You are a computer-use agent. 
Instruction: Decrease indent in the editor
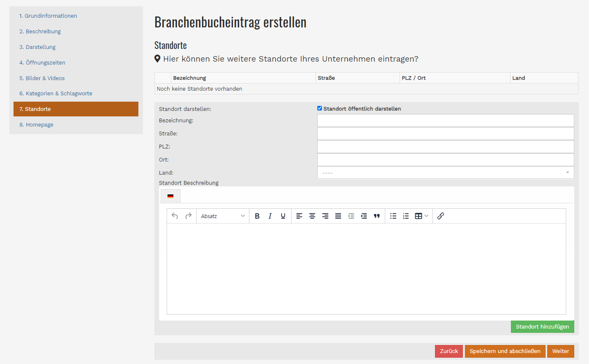(x=351, y=216)
